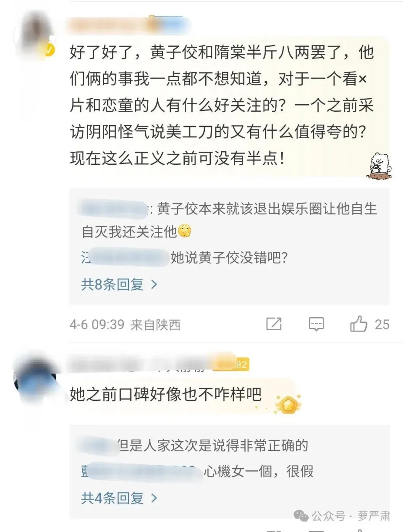The image size is (403, 532).
Task: Open blurred username before 黄子佼本来就该退出
Action: pyautogui.click(x=113, y=209)
